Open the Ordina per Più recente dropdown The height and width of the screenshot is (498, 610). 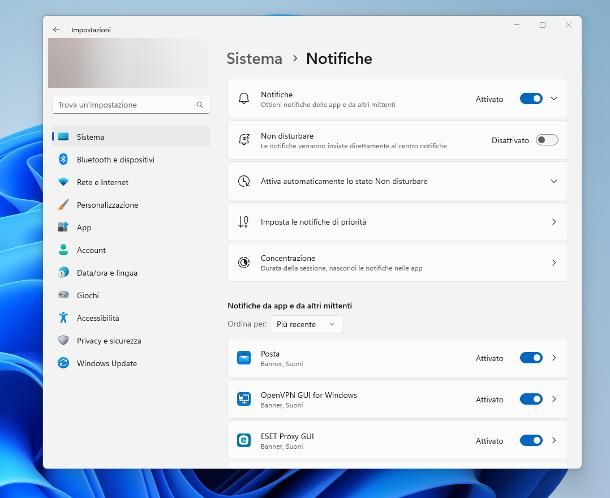click(x=307, y=324)
